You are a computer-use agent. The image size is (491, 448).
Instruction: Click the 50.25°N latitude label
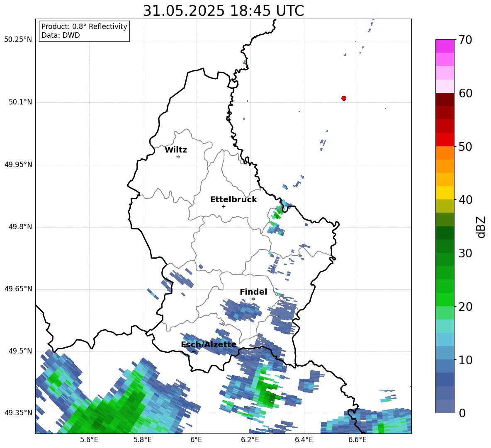18,40
